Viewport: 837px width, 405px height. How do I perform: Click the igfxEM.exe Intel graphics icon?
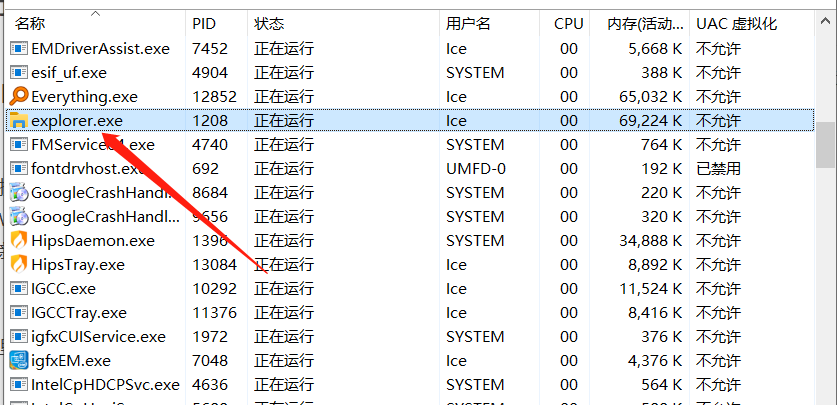pos(19,361)
